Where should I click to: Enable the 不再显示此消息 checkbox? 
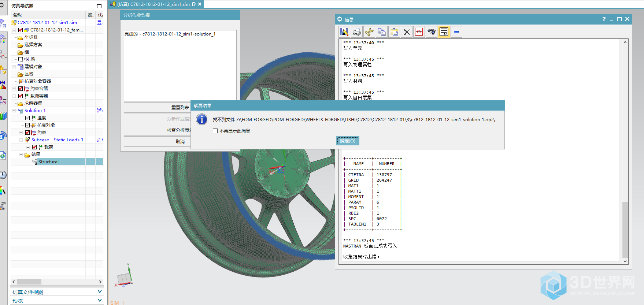[215, 131]
